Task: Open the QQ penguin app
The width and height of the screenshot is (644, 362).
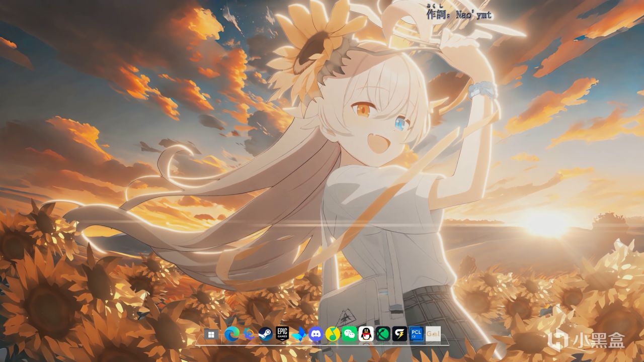Action: [x=366, y=334]
